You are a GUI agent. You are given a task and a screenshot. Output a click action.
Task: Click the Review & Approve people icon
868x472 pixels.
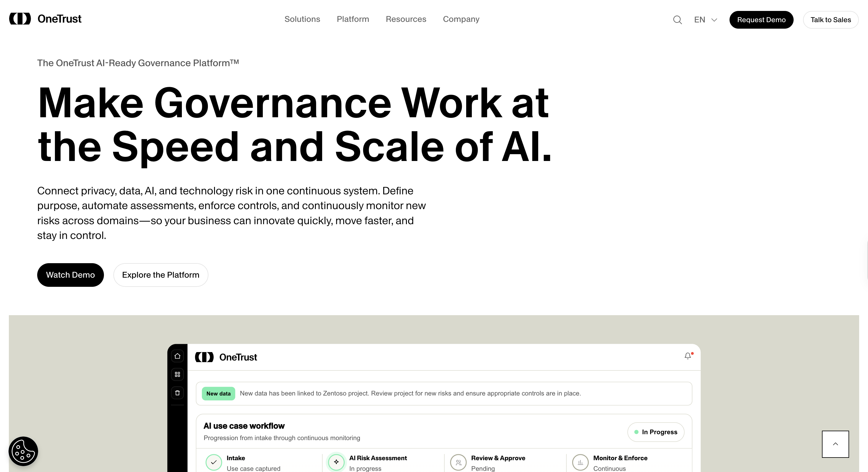coord(458,462)
